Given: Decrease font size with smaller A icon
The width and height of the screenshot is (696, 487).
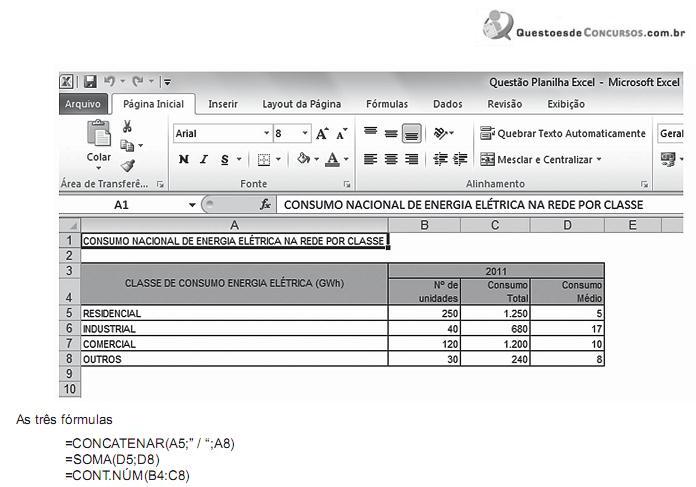Looking at the screenshot, I should 341,134.
